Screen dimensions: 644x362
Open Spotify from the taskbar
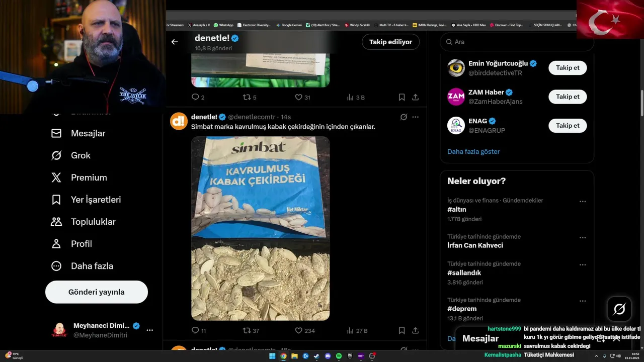coord(339,356)
